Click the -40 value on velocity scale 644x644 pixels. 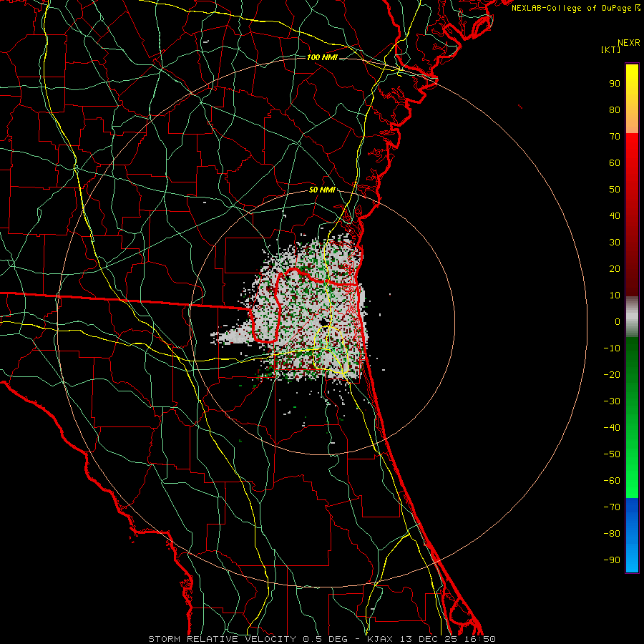point(612,428)
